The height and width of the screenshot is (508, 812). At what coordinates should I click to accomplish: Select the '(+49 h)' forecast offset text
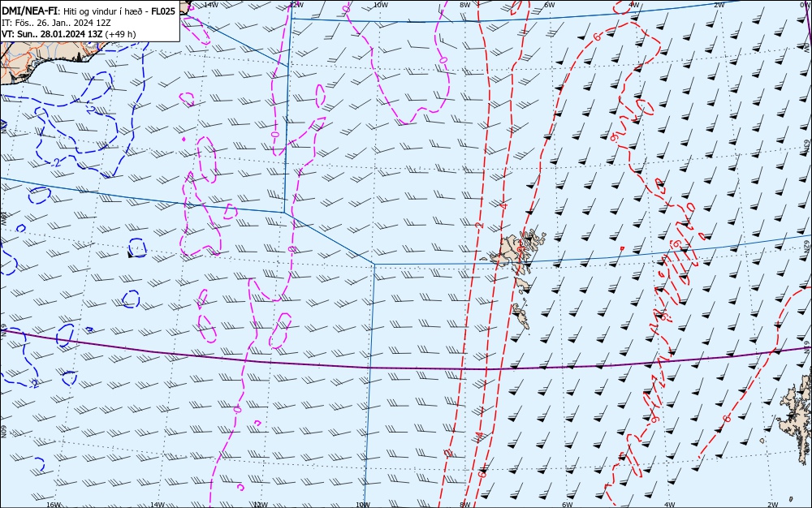120,34
